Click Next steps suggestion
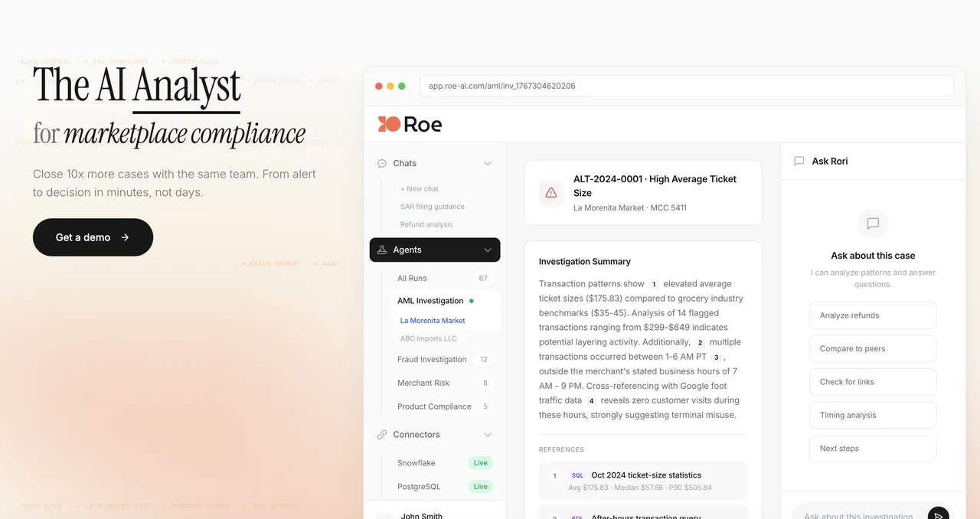This screenshot has width=980, height=519. [x=873, y=449]
